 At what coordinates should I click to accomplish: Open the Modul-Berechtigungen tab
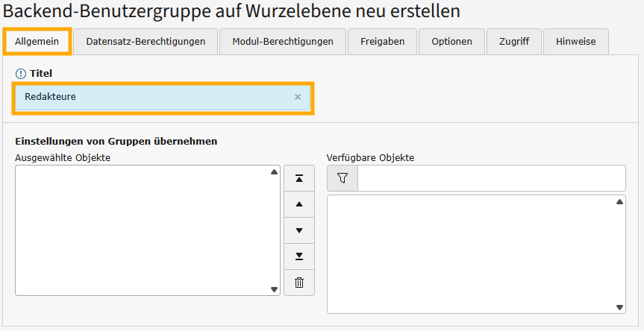283,42
